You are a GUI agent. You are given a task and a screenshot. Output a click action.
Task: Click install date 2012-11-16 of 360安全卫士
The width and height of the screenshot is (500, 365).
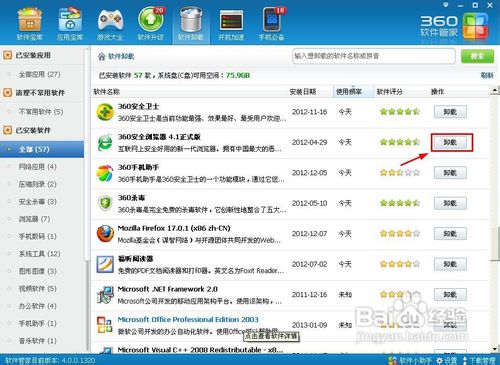pos(310,112)
